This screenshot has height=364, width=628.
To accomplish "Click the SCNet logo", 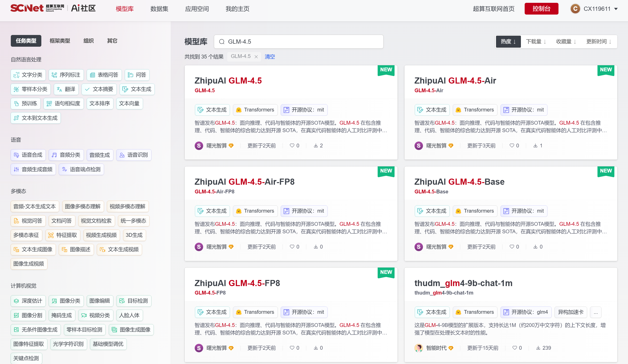I will 37,8.
